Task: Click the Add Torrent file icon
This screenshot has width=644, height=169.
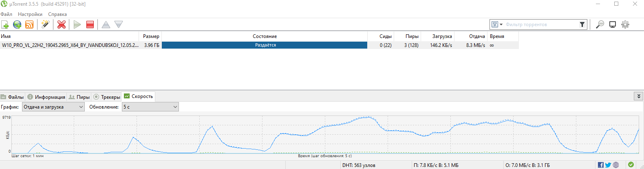Action: [5, 24]
